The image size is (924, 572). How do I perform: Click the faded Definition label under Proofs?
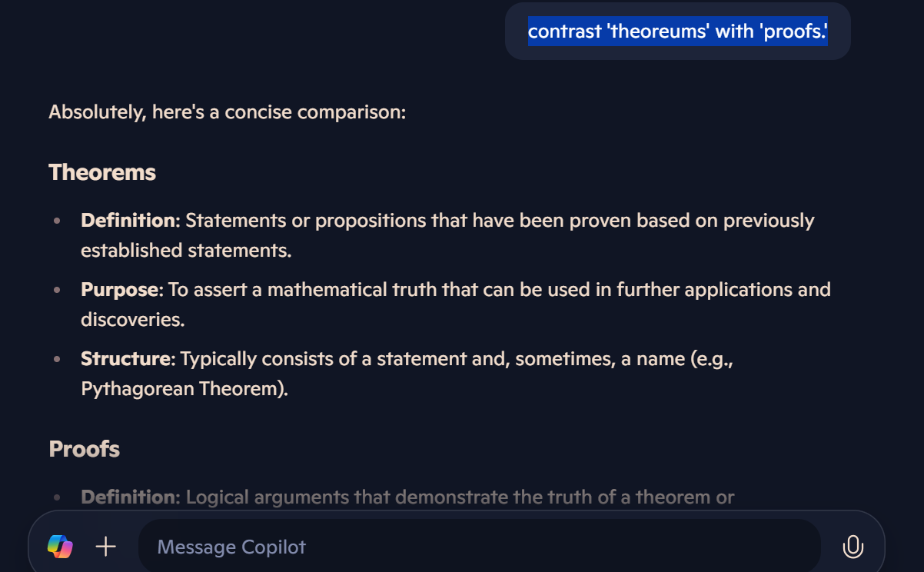pyautogui.click(x=128, y=497)
